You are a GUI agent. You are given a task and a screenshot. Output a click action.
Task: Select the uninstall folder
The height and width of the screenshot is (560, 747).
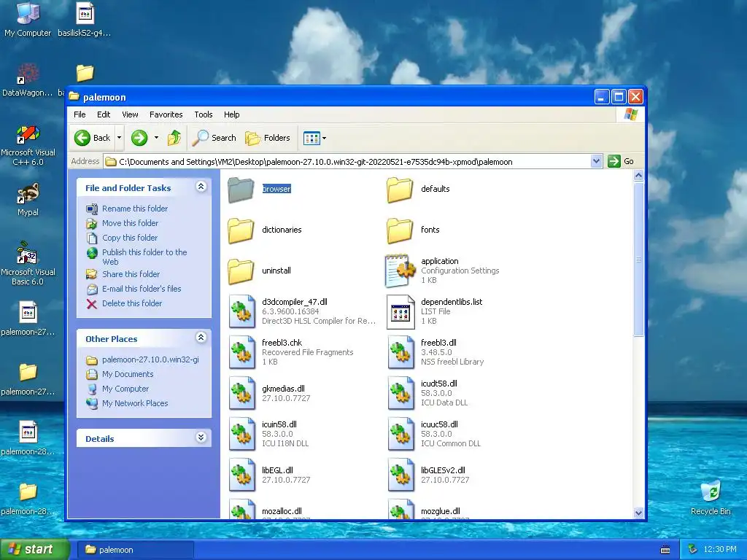tap(241, 271)
